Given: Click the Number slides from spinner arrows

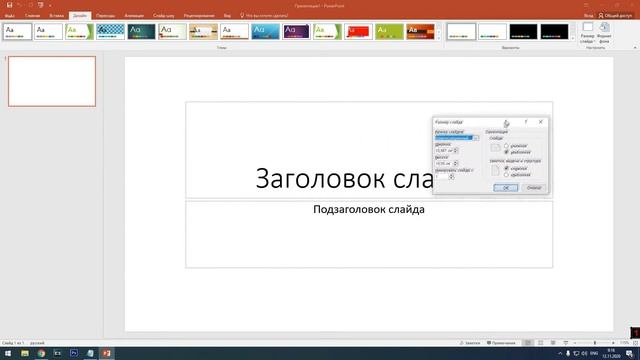Looking at the screenshot, I should 451,177.
